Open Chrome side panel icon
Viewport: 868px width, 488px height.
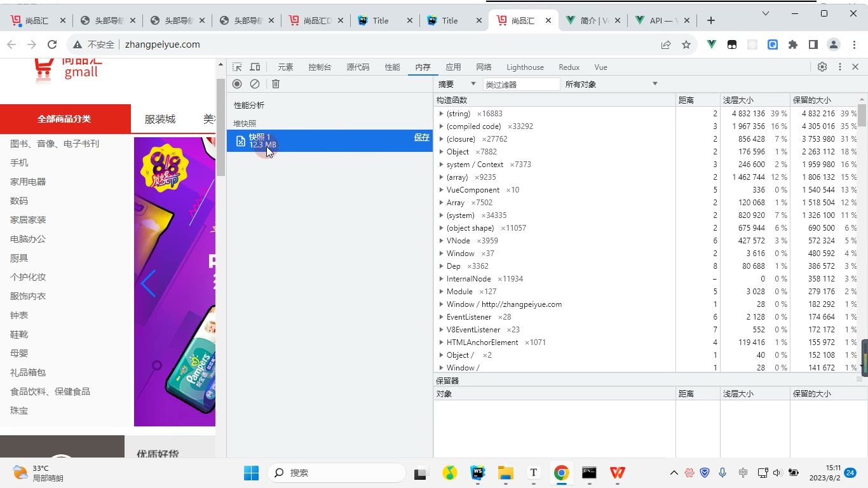pos(813,44)
